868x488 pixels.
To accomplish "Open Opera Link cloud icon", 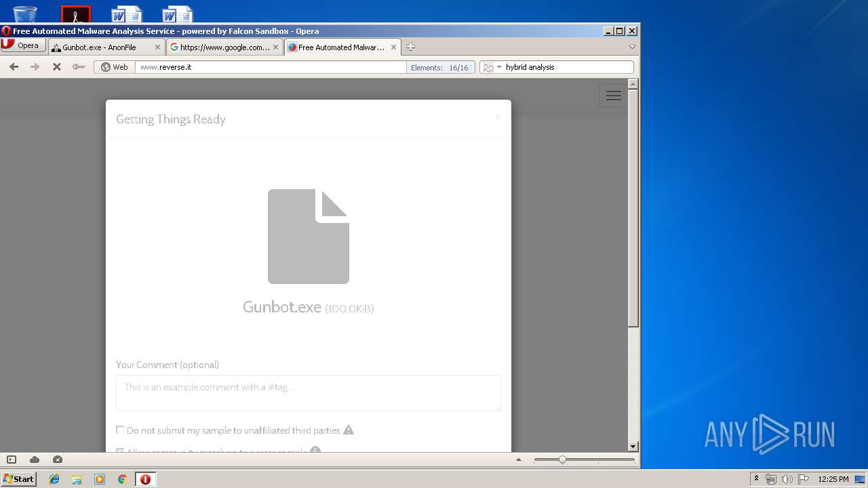I will pyautogui.click(x=35, y=460).
